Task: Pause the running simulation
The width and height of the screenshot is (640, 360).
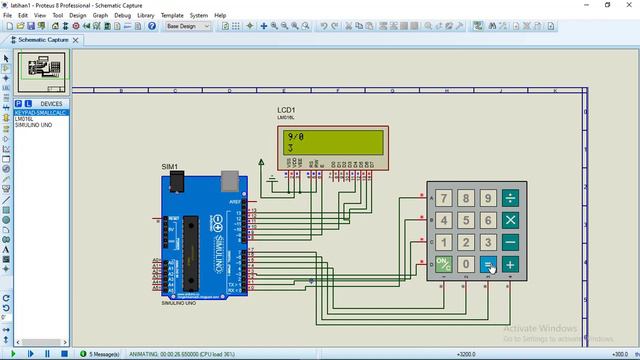Action: (x=47, y=354)
